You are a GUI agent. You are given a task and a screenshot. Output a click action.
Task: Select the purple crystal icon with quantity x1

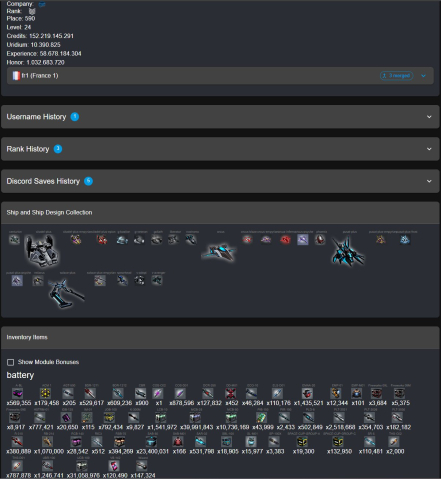(158, 394)
